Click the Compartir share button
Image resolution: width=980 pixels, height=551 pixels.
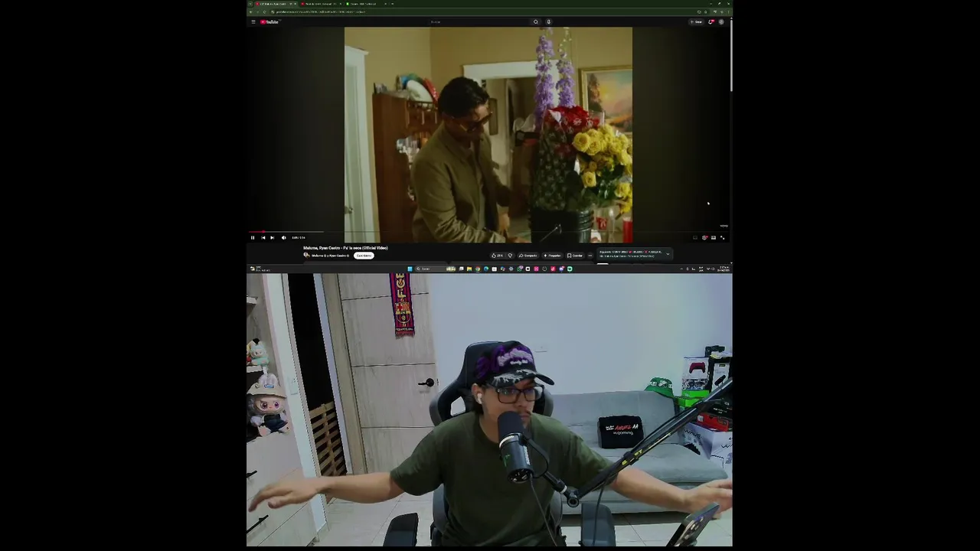click(529, 256)
